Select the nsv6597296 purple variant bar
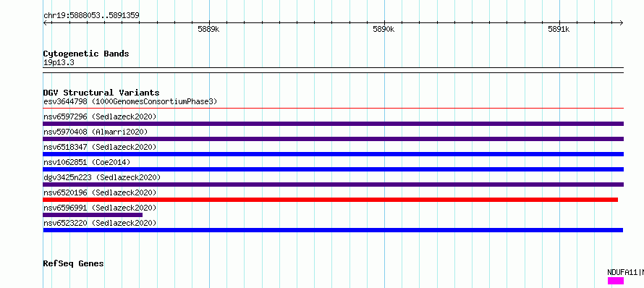This screenshot has height=288, width=644. (333, 124)
